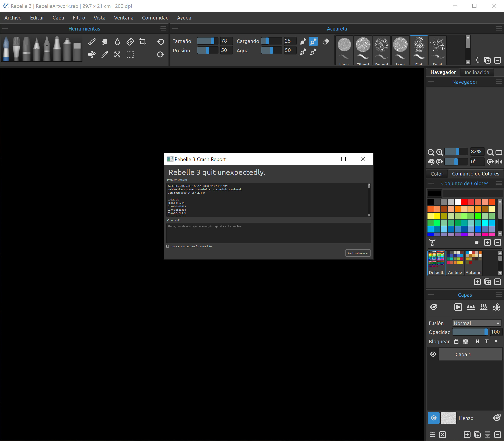Toggle the lock layer icon in Bloquear
This screenshot has height=441, width=504.
(456, 341)
